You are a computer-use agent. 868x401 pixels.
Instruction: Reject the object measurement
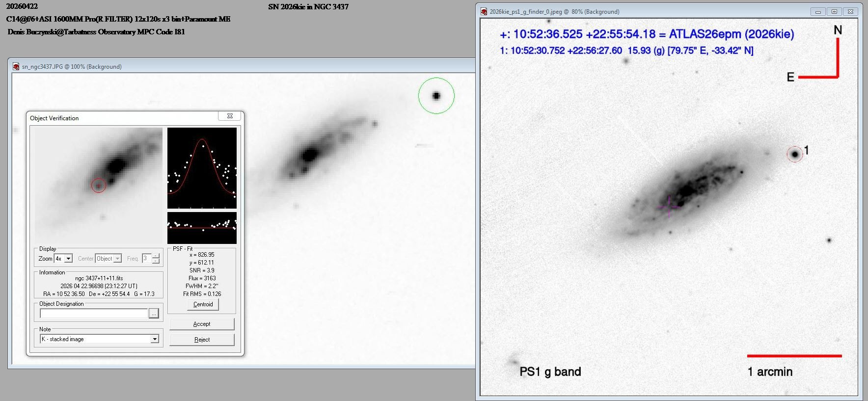(202, 340)
